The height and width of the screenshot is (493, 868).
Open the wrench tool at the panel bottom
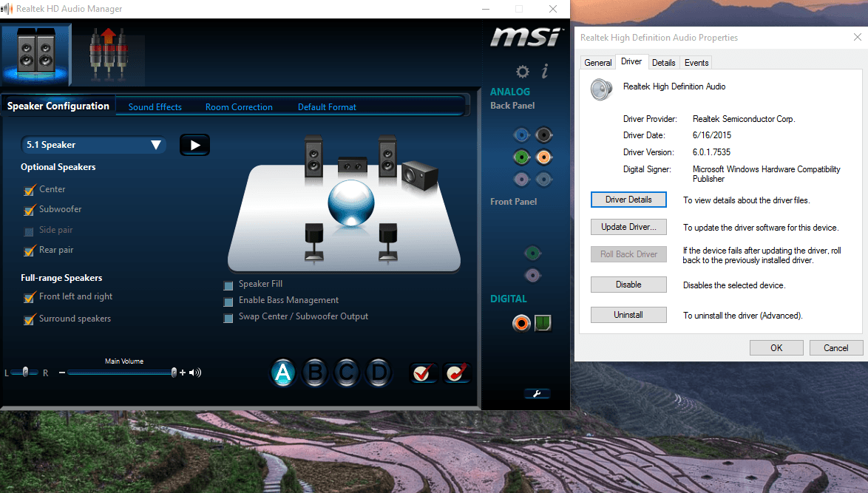[x=537, y=393]
